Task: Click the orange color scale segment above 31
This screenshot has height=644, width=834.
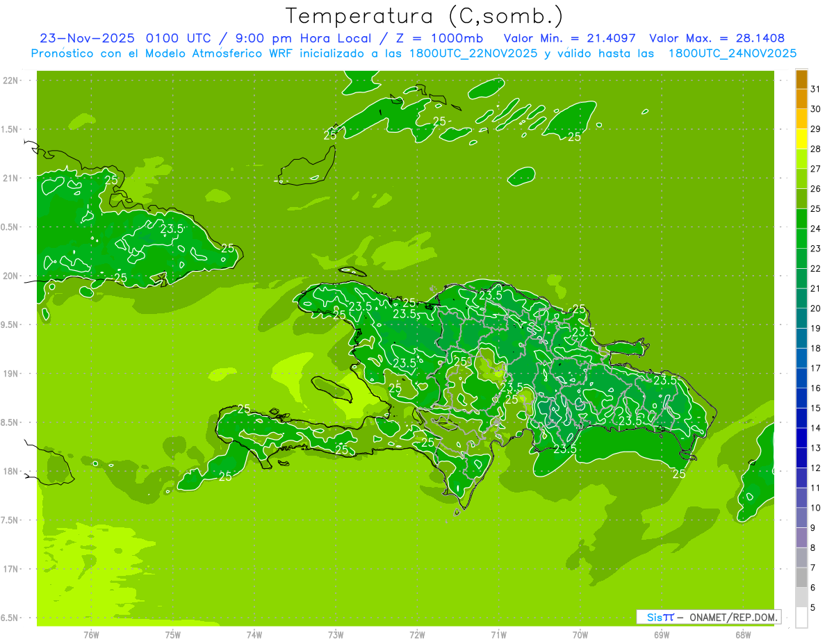Action: click(801, 79)
